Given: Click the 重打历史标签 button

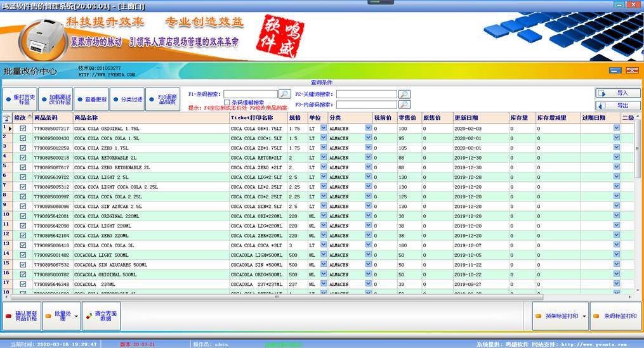Looking at the screenshot, I should [19, 99].
